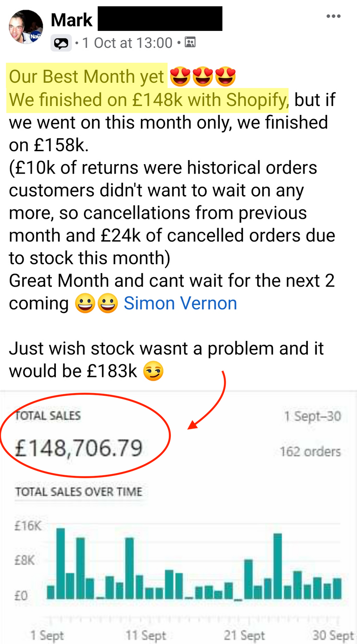The height and width of the screenshot is (644, 357).
Task: Click the TOTAL SALES heading
Action: (x=48, y=415)
